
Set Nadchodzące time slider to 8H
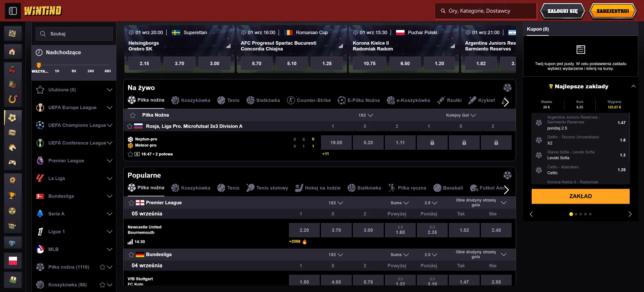coord(74,71)
